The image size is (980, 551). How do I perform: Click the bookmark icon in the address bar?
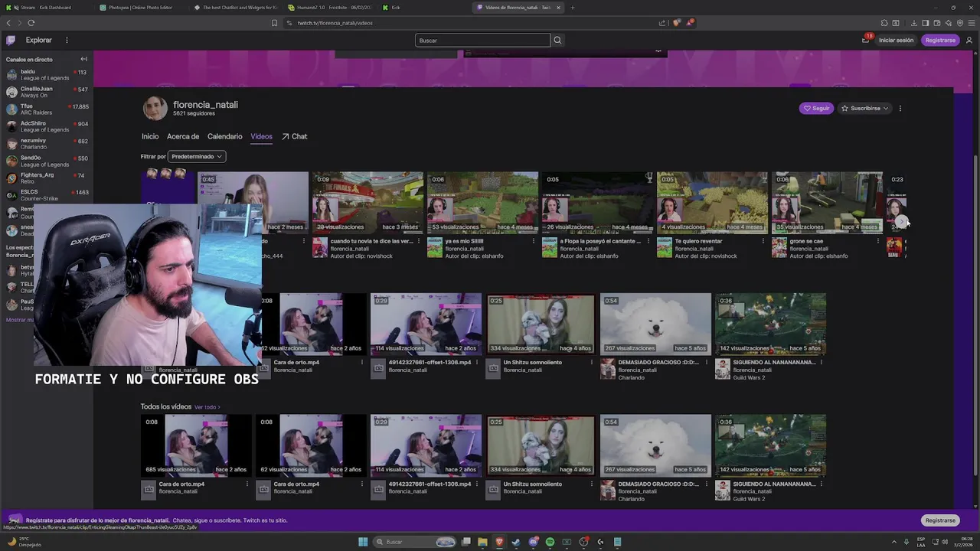point(275,23)
